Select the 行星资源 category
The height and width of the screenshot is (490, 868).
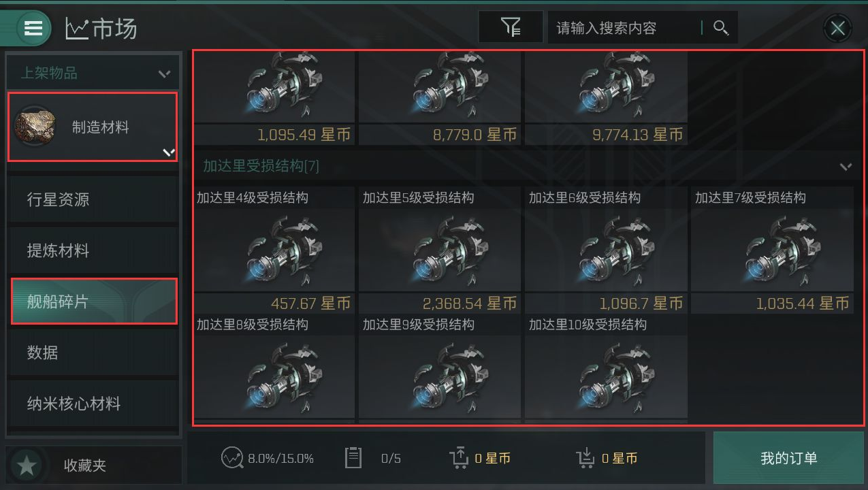click(94, 200)
